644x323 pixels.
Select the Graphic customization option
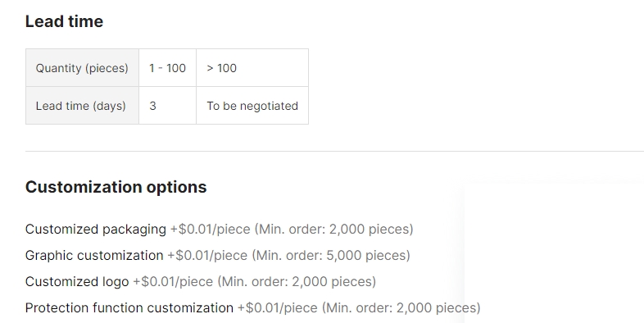pos(94,256)
